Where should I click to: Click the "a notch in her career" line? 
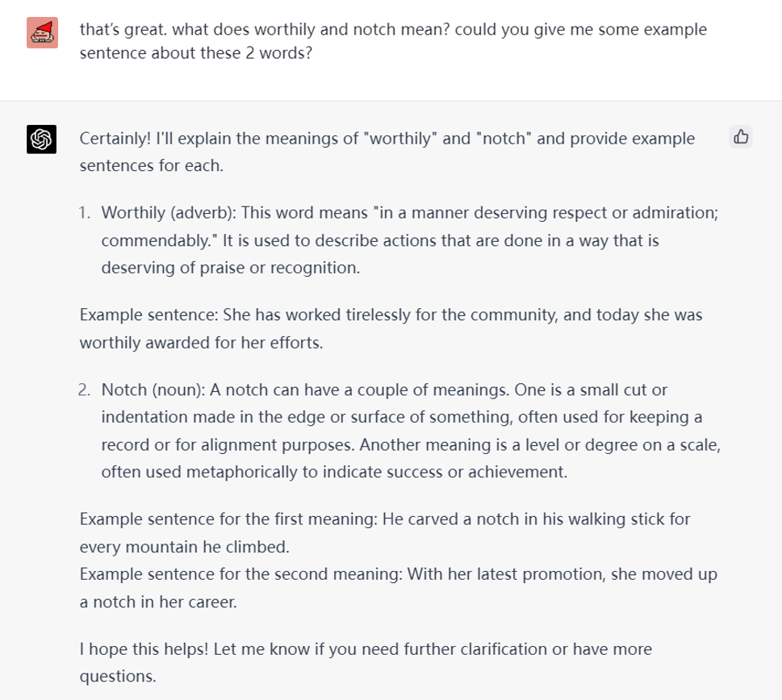pyautogui.click(x=158, y=602)
